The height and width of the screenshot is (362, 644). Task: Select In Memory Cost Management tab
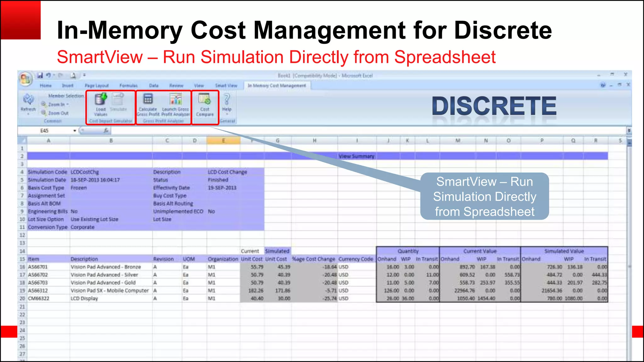tap(277, 85)
